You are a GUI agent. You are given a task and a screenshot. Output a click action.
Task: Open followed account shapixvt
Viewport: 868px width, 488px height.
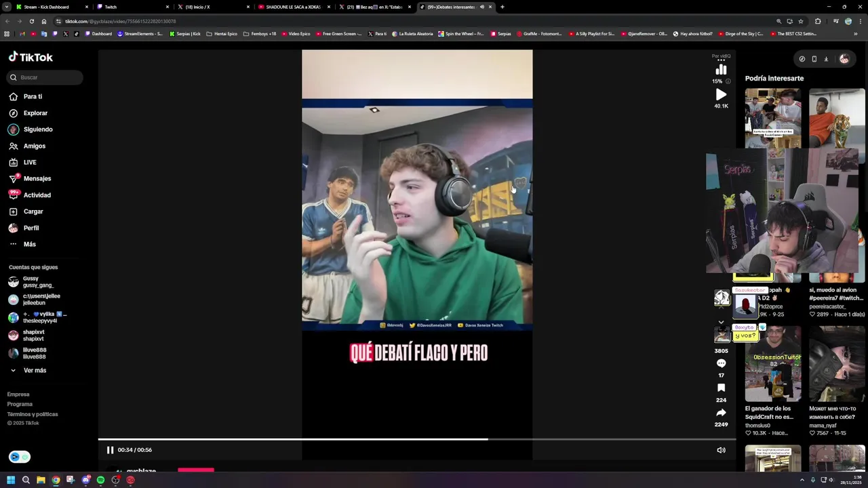tap(27, 335)
